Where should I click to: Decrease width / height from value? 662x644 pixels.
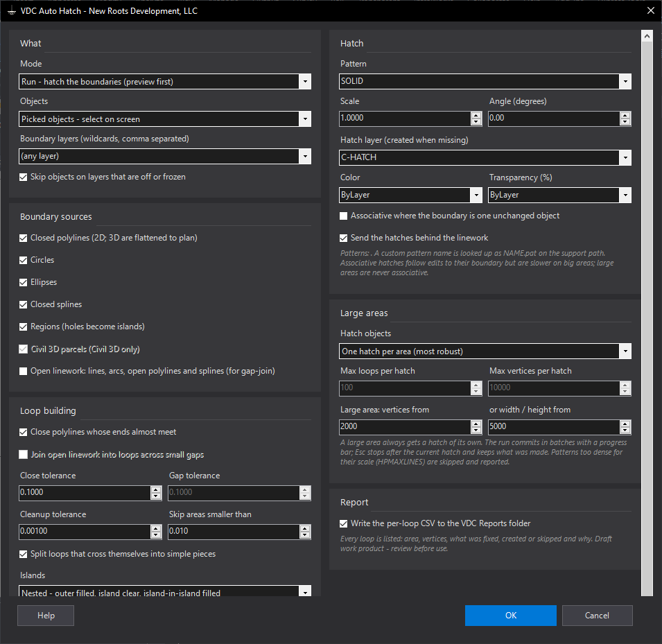point(625,430)
